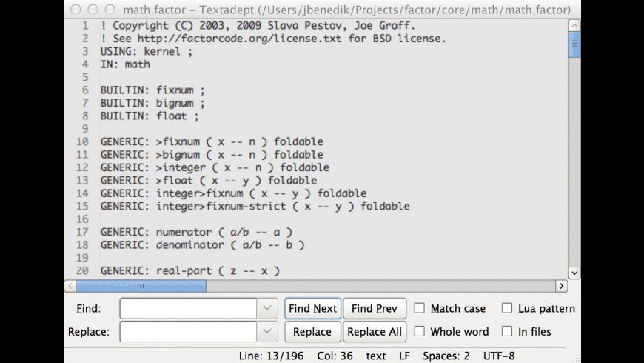This screenshot has height=363, width=644.
Task: Click the horizontal scrollbar thumb
Action: point(141,286)
